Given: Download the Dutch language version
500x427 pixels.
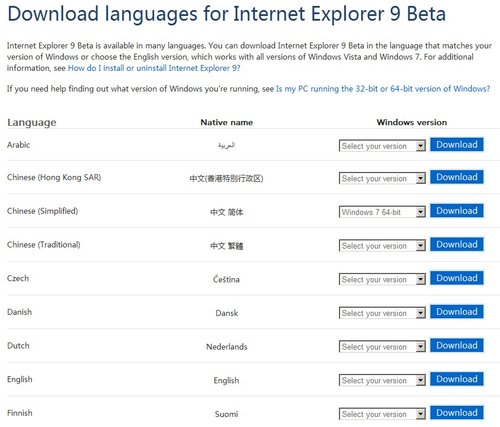Looking at the screenshot, I should 457,345.
